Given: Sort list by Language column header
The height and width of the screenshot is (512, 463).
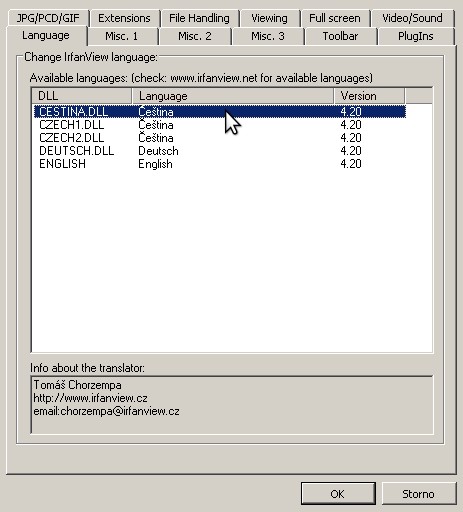Looking at the screenshot, I should tap(233, 96).
